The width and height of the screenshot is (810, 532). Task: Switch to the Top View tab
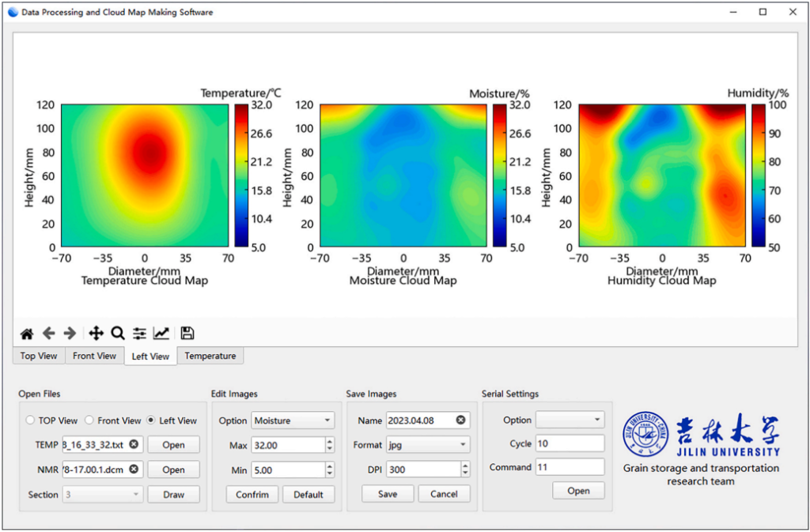pos(39,356)
